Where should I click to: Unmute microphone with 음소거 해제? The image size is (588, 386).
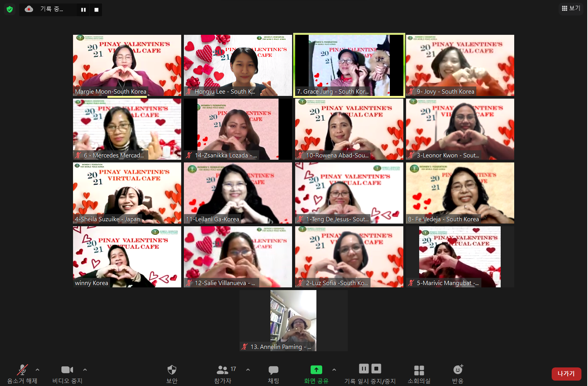pyautogui.click(x=22, y=374)
